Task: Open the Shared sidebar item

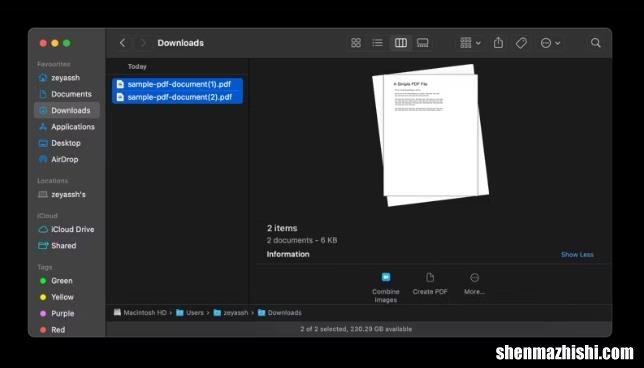Action: 67,246
